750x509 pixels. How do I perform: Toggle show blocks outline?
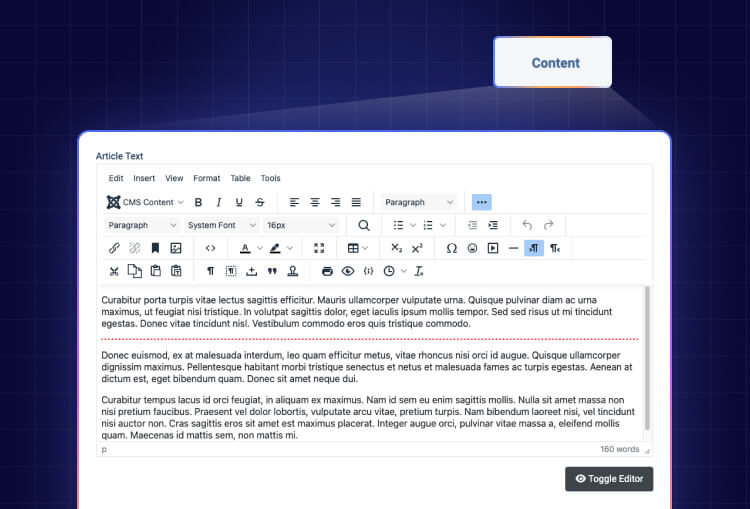231,271
